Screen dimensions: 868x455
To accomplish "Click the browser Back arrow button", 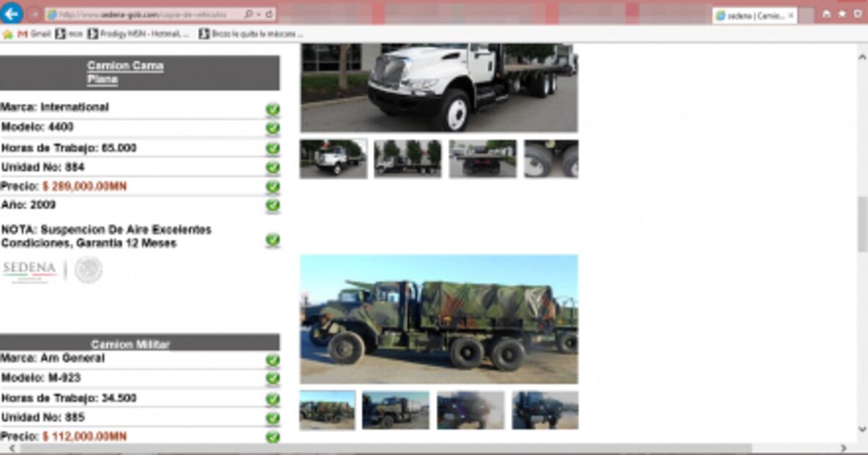I will [x=12, y=13].
